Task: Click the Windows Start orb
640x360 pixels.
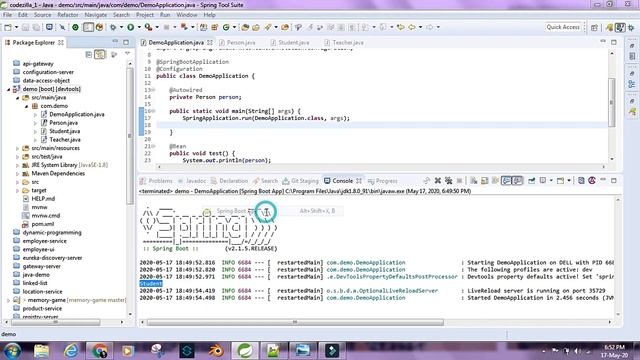Action: point(12,351)
